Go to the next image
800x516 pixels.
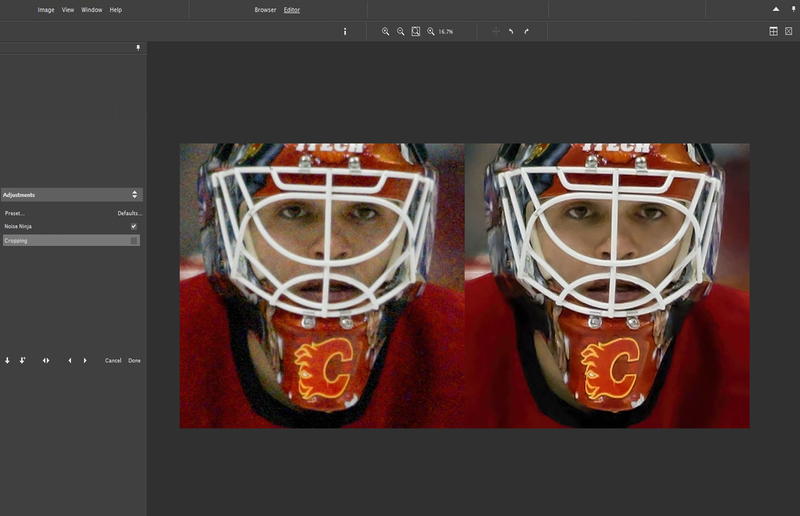click(85, 360)
